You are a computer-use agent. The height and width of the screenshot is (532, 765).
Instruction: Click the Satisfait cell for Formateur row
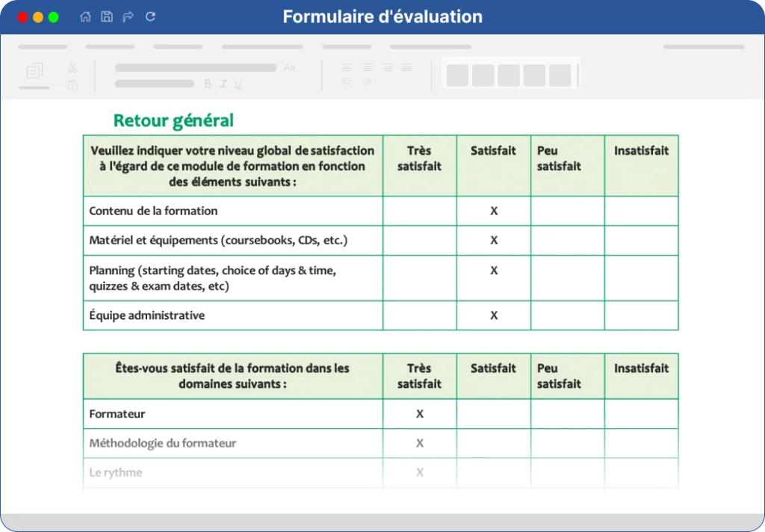point(494,414)
